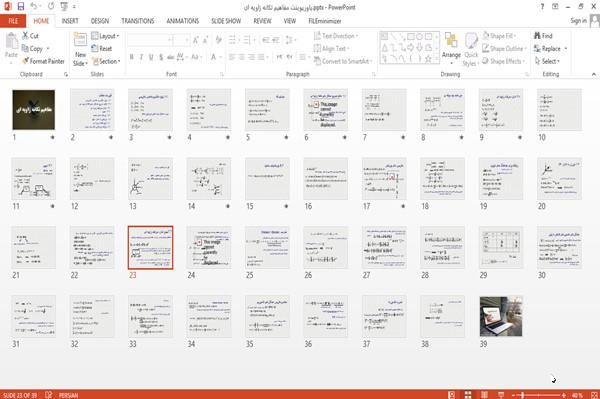The width and height of the screenshot is (600, 399).
Task: Click Clear All Formatting icon
Action: tap(218, 40)
